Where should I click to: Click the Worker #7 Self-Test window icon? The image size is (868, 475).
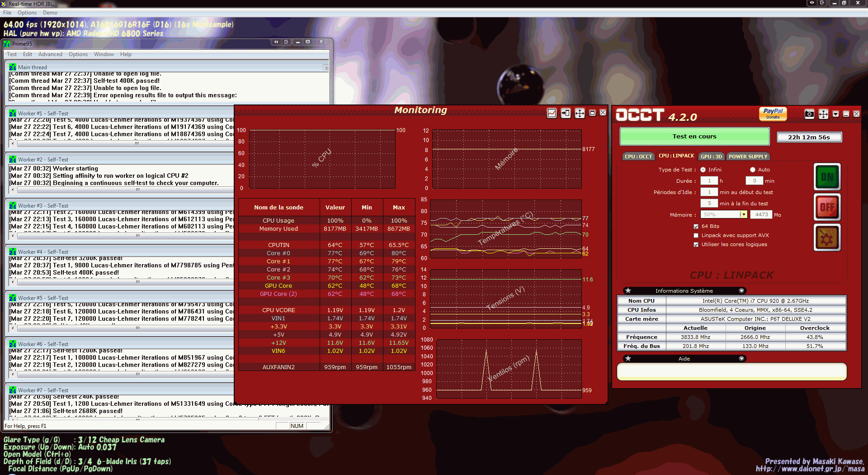12,390
